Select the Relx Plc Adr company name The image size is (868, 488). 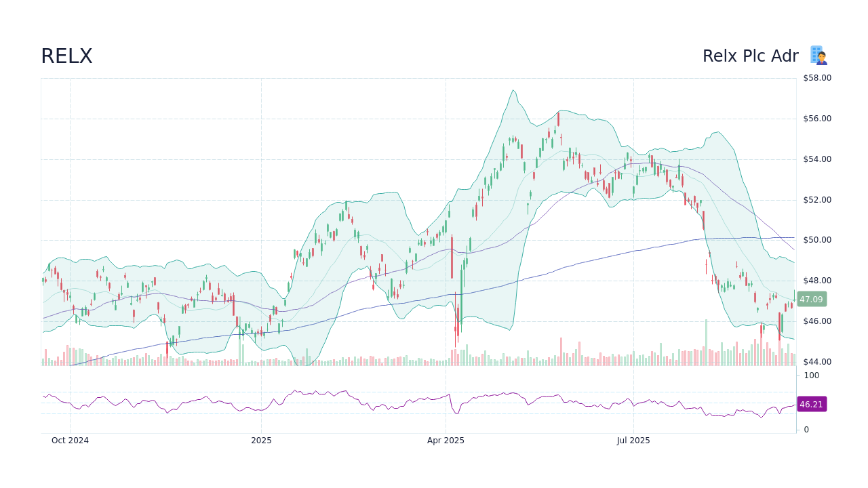[750, 56]
